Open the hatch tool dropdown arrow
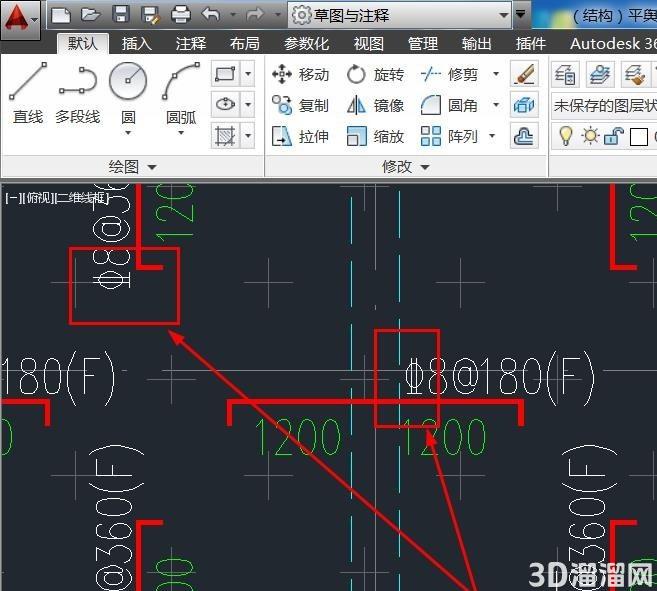657x591 pixels. pos(248,135)
